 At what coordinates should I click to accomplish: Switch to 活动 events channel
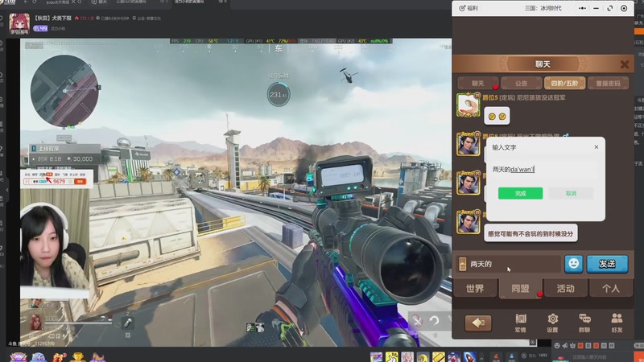click(x=566, y=289)
